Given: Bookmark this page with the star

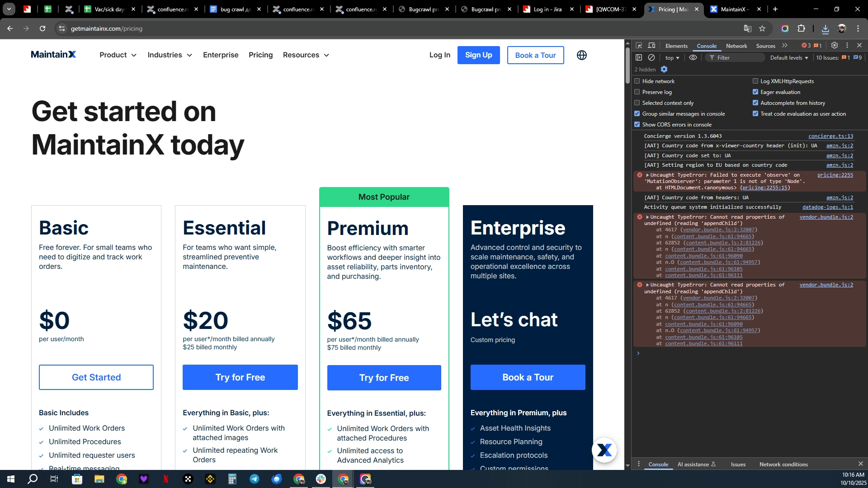Looking at the screenshot, I should pyautogui.click(x=762, y=28).
